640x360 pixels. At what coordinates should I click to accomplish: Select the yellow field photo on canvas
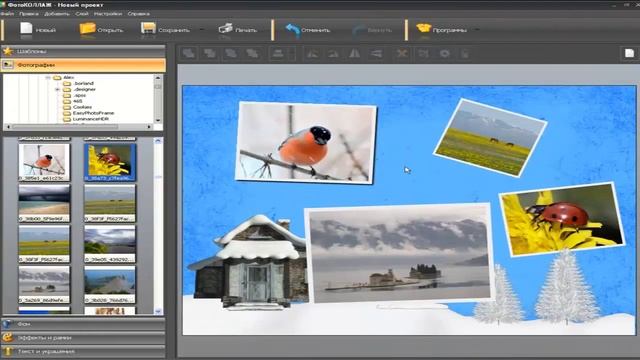490,137
